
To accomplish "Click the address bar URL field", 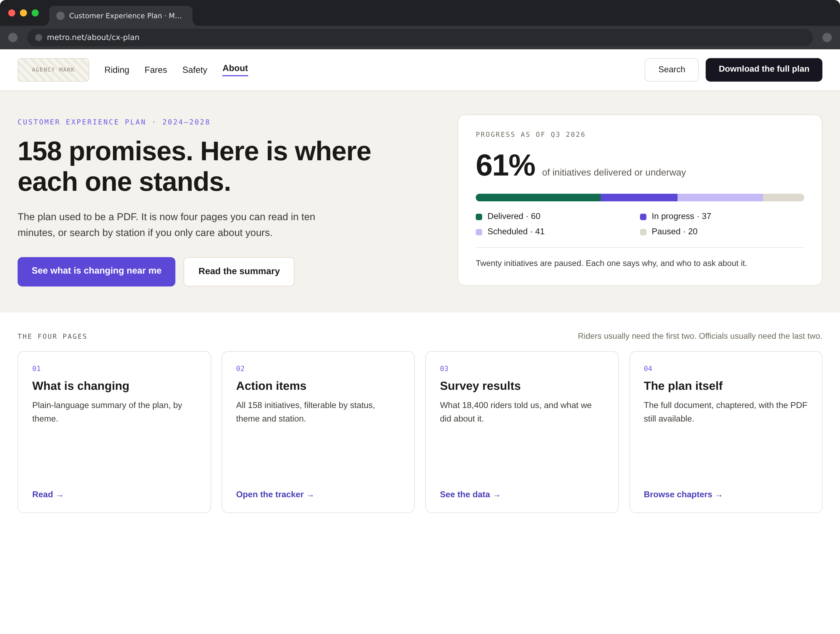I will tap(420, 37).
